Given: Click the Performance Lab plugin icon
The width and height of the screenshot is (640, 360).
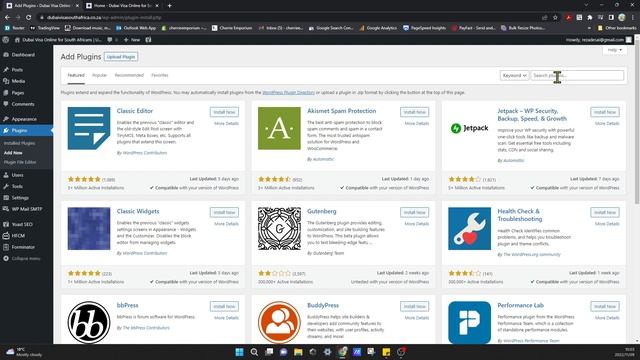Looking at the screenshot, I should coord(469,322).
